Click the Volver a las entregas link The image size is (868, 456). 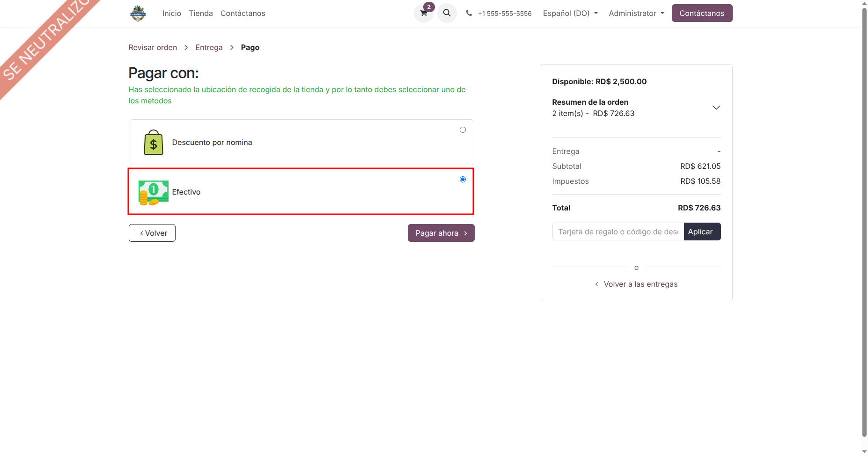(640, 284)
